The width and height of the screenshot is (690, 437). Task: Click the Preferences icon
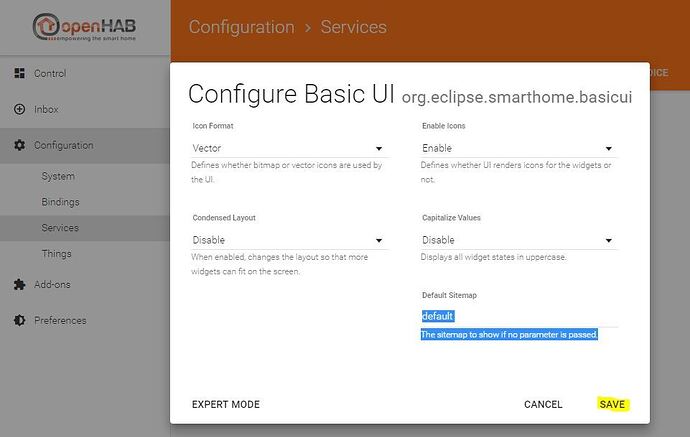click(x=19, y=321)
